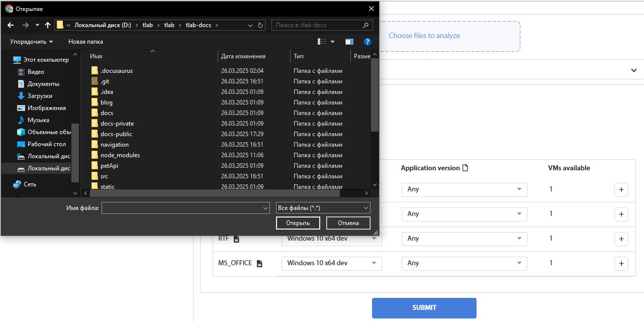Toggle the preview pane in the Open dialog

[x=349, y=42]
